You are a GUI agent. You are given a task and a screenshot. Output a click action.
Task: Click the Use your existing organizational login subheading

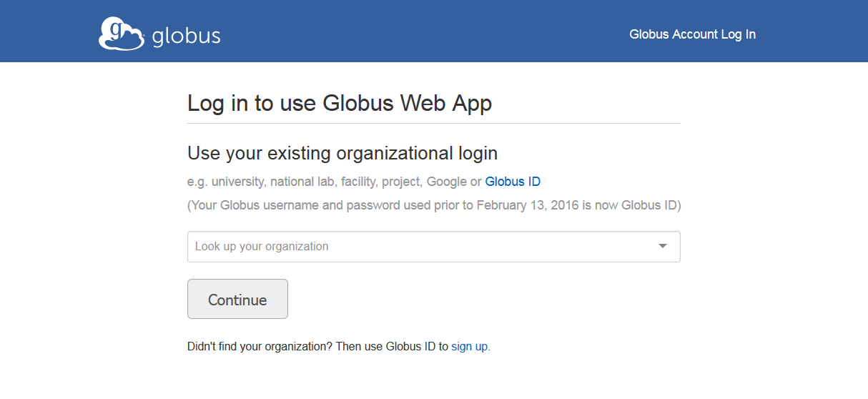[x=342, y=153]
